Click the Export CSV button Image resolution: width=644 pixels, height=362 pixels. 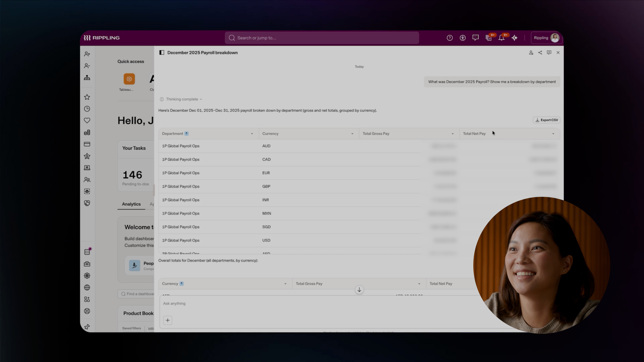(546, 120)
